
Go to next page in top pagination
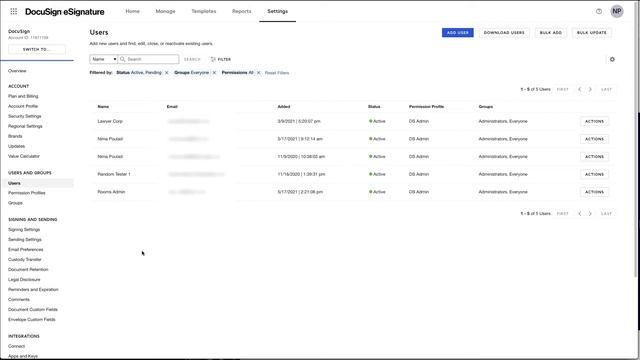coord(590,89)
